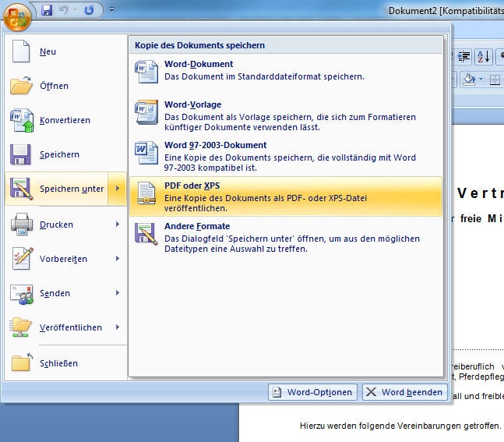Click the convert document icon beside Konvertieren
The image size is (504, 442).
pos(22,120)
